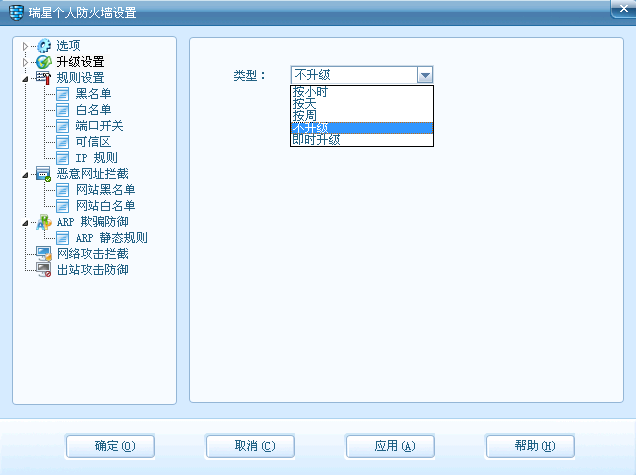Open help with the 帮助(H) button

(530, 446)
